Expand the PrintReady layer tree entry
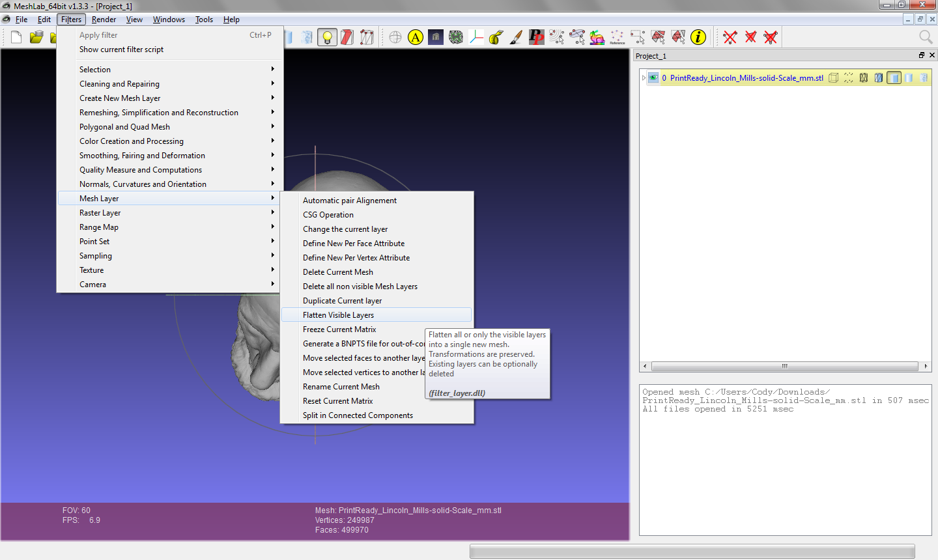The width and height of the screenshot is (938, 560). tap(645, 77)
